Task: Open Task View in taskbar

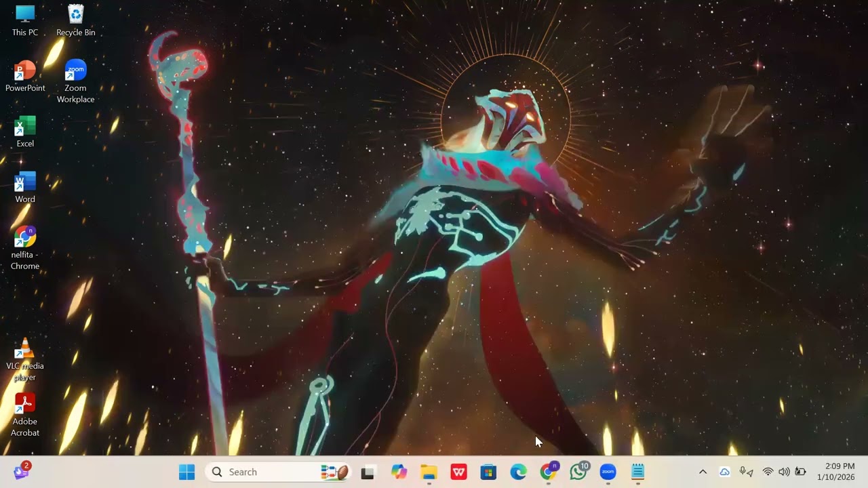Action: (x=368, y=472)
